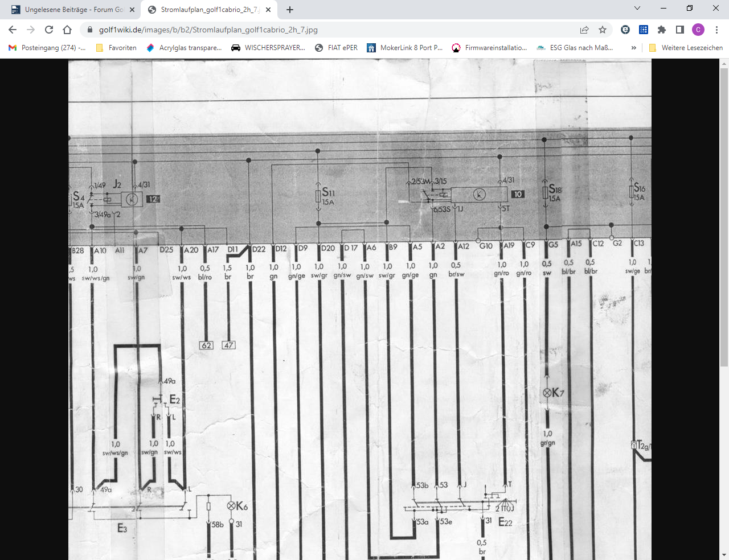Open the Extensions puzzle icon
The height and width of the screenshot is (560, 729).
click(x=661, y=30)
